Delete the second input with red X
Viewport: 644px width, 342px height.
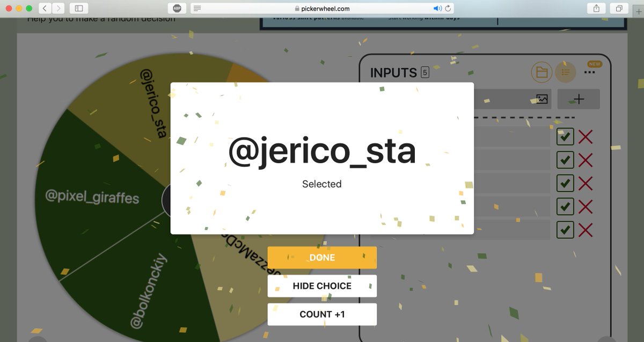click(586, 160)
